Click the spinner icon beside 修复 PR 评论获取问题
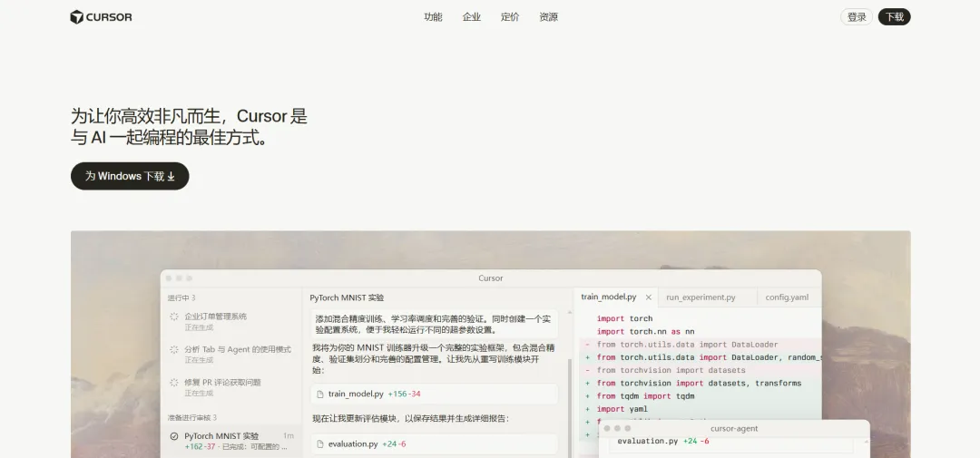The height and width of the screenshot is (458, 980). (174, 383)
